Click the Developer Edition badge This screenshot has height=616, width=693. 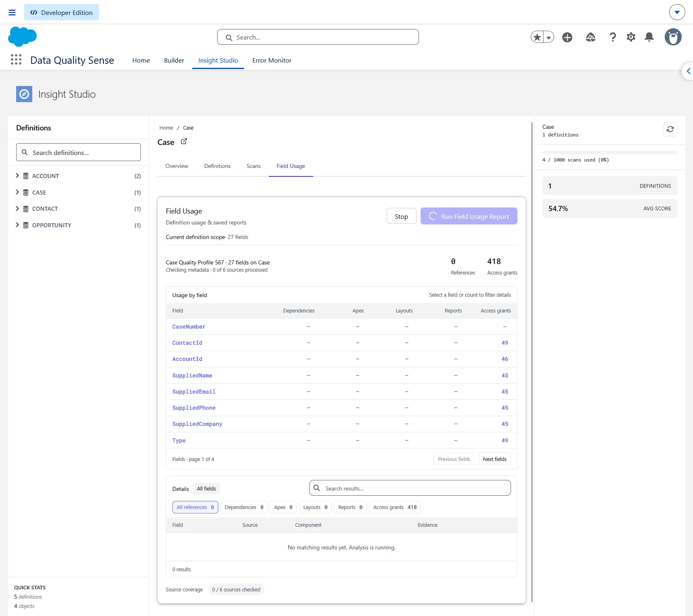pyautogui.click(x=61, y=13)
